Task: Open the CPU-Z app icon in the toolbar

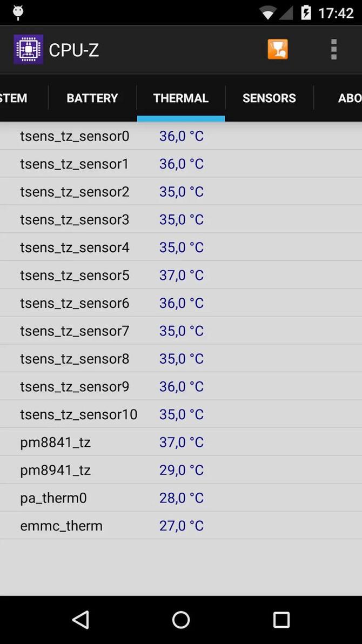Action: pos(28,49)
